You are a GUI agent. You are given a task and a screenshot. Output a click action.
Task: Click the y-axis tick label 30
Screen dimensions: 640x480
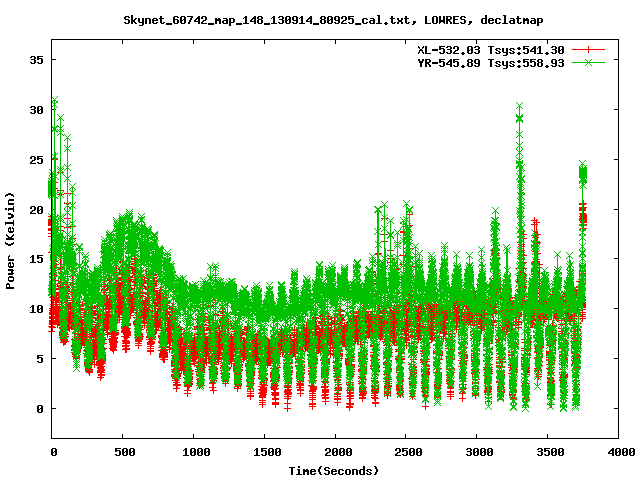(x=36, y=110)
